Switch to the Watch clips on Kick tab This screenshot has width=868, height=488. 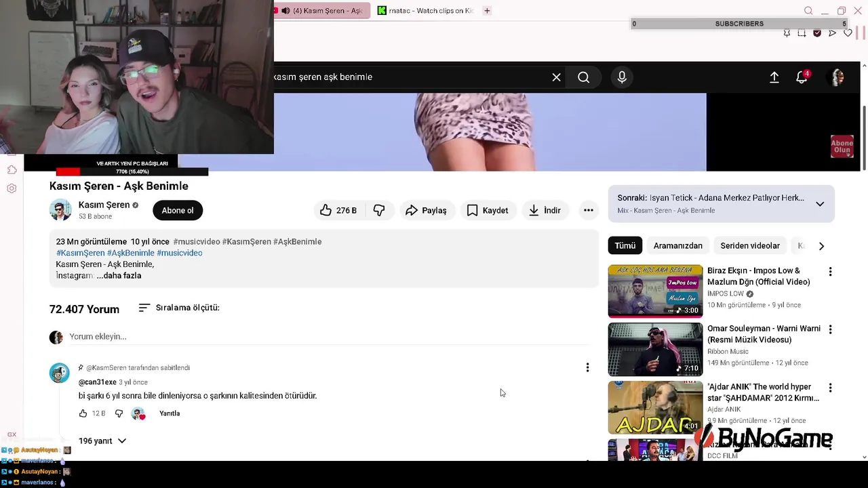[426, 10]
